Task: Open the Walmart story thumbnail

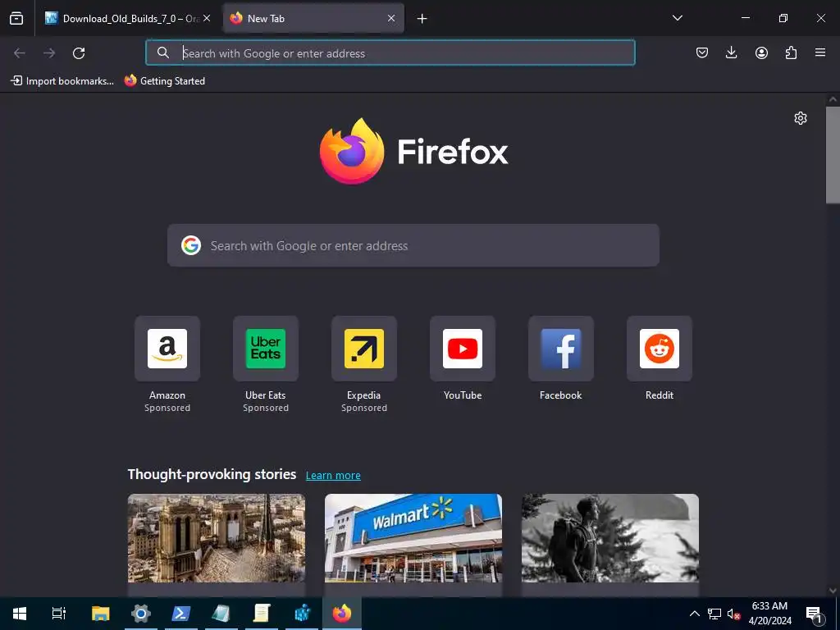Action: coord(413,538)
